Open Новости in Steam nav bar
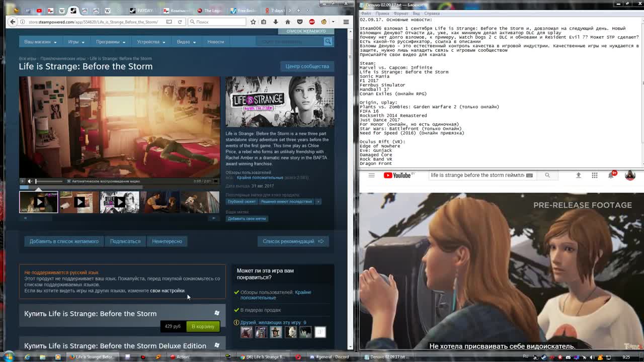 (x=215, y=42)
